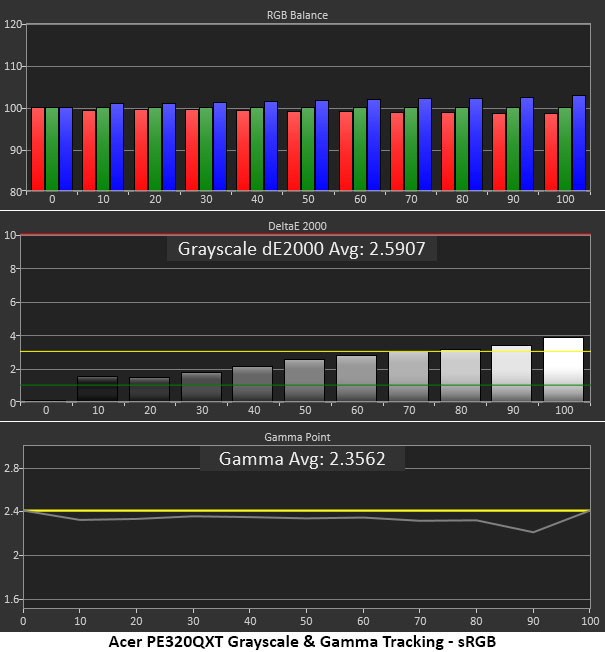This screenshot has width=605, height=652.
Task: Click the Grayscale dE2000 Avg label
Action: click(301, 249)
